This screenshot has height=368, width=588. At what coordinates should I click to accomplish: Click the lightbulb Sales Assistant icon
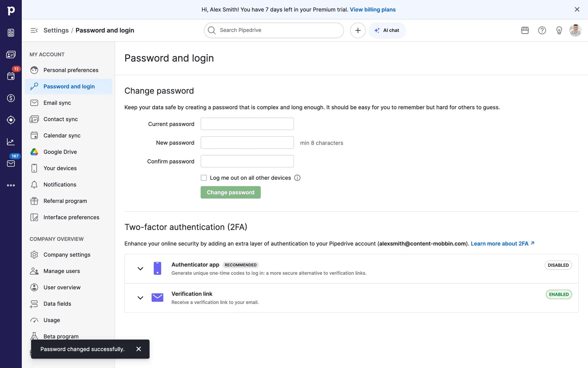point(559,30)
